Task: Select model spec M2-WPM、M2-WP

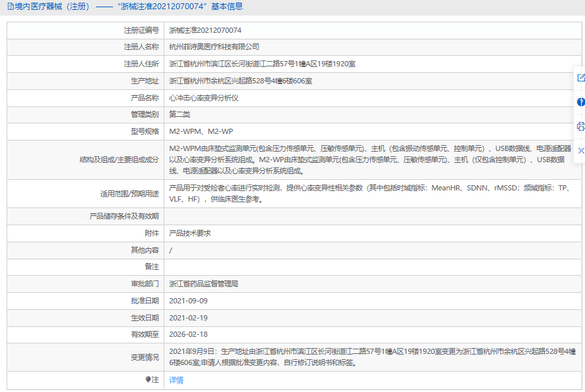Action: pos(200,131)
